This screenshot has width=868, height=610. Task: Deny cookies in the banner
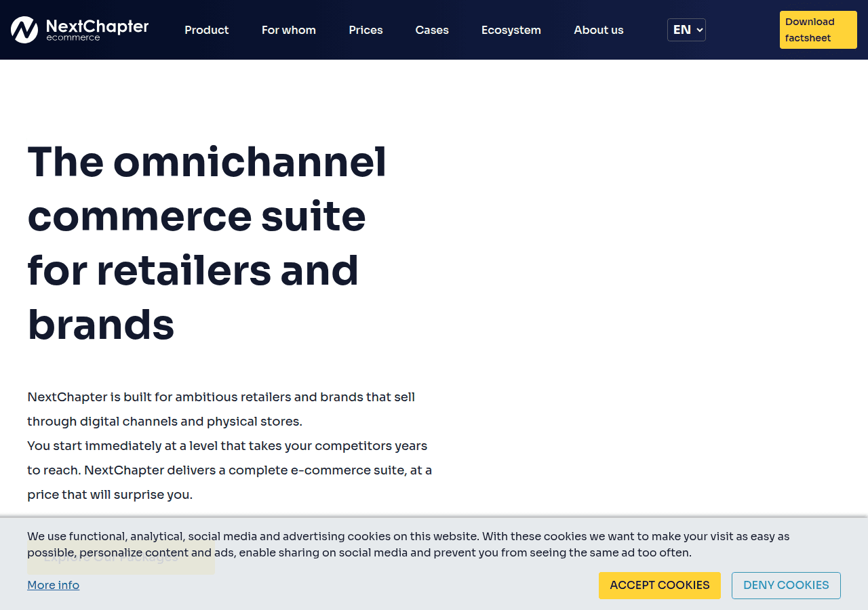pyautogui.click(x=786, y=586)
